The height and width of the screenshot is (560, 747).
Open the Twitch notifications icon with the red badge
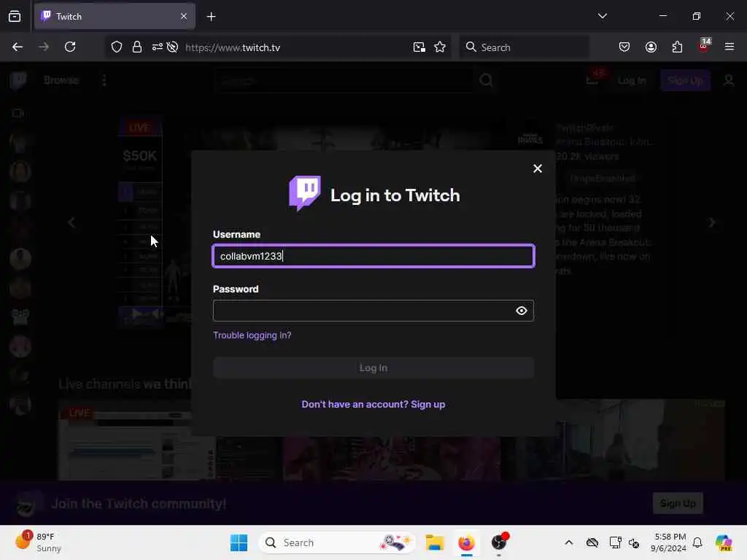pyautogui.click(x=594, y=79)
